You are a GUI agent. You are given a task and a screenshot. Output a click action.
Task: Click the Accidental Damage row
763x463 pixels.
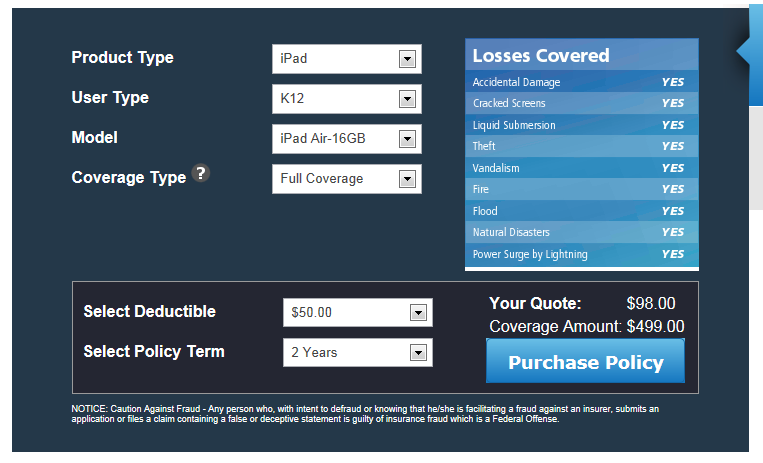coord(581,82)
